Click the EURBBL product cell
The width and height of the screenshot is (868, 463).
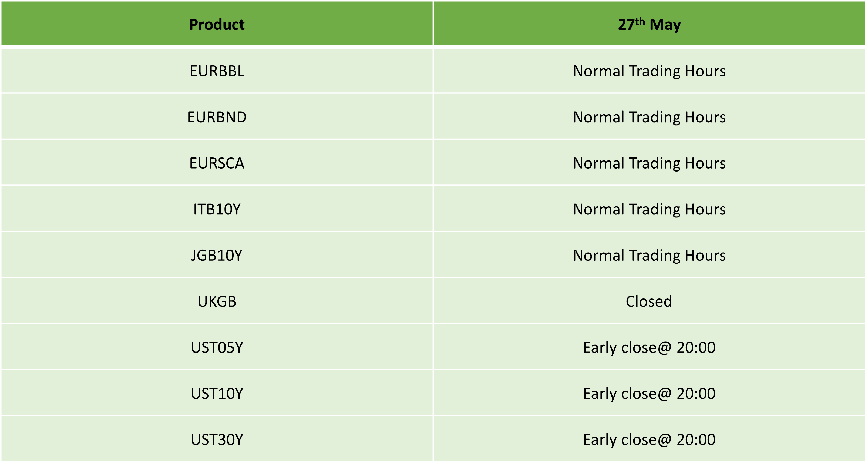point(217,71)
